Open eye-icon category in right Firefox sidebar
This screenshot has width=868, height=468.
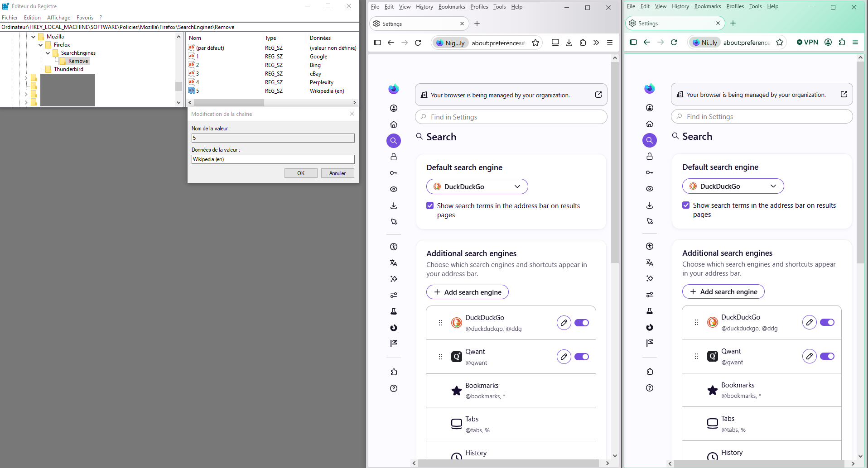pyautogui.click(x=650, y=189)
